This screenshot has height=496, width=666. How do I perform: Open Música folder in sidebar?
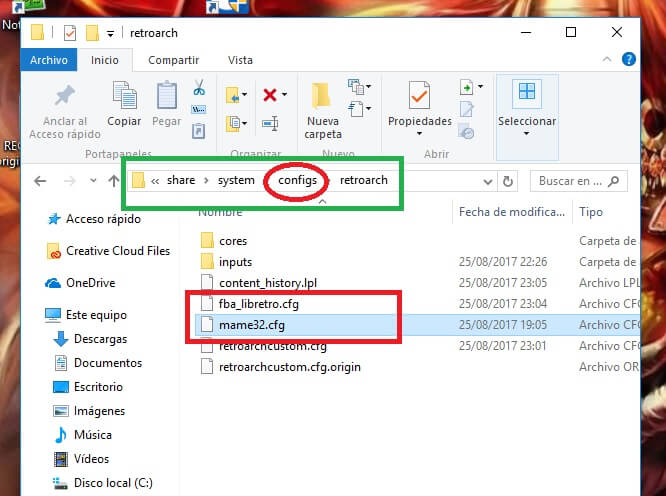[93, 435]
